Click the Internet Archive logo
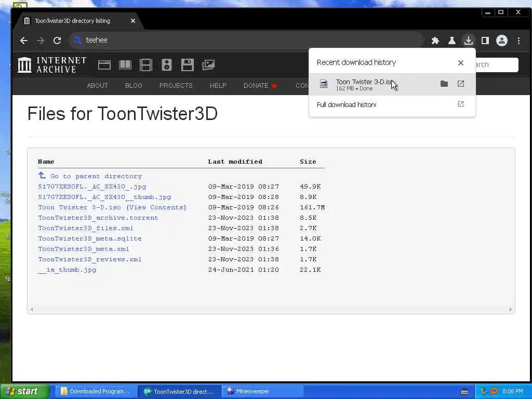 (52, 64)
